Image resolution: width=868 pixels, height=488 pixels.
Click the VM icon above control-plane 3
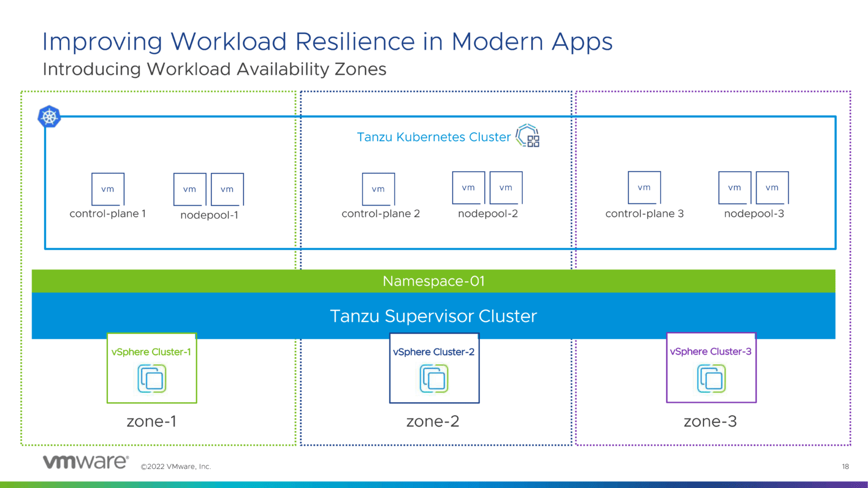coord(644,187)
